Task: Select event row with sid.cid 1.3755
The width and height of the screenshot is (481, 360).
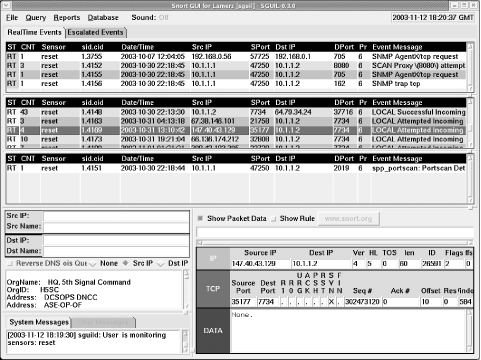Action: coord(236,57)
